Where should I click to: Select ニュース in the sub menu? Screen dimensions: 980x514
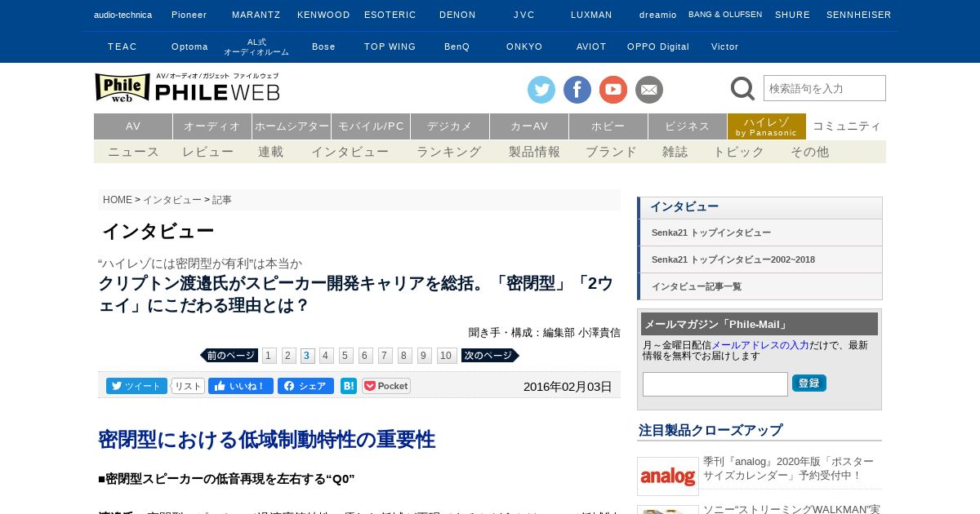point(134,152)
